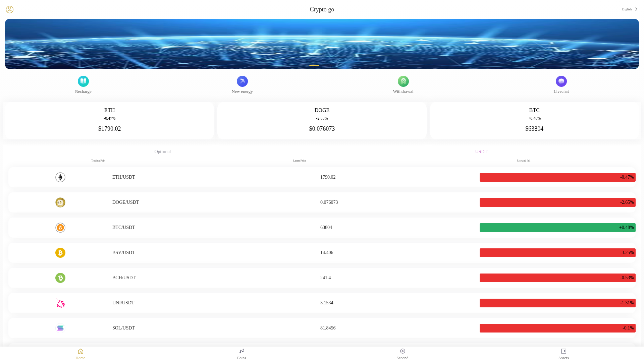Expand the English language selector
Viewport: 644px width, 362px height.
pos(630,9)
